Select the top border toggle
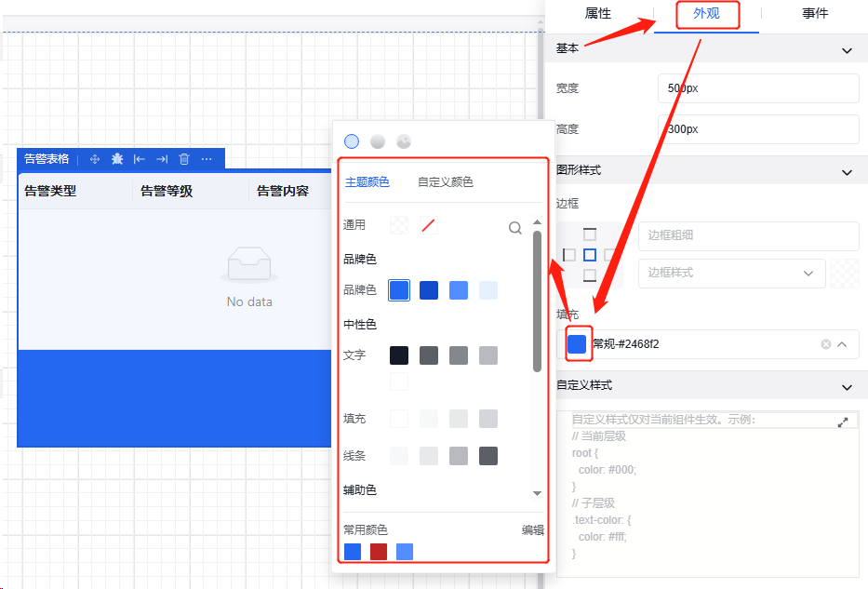Screen dimensions: 868x589 [x=590, y=234]
